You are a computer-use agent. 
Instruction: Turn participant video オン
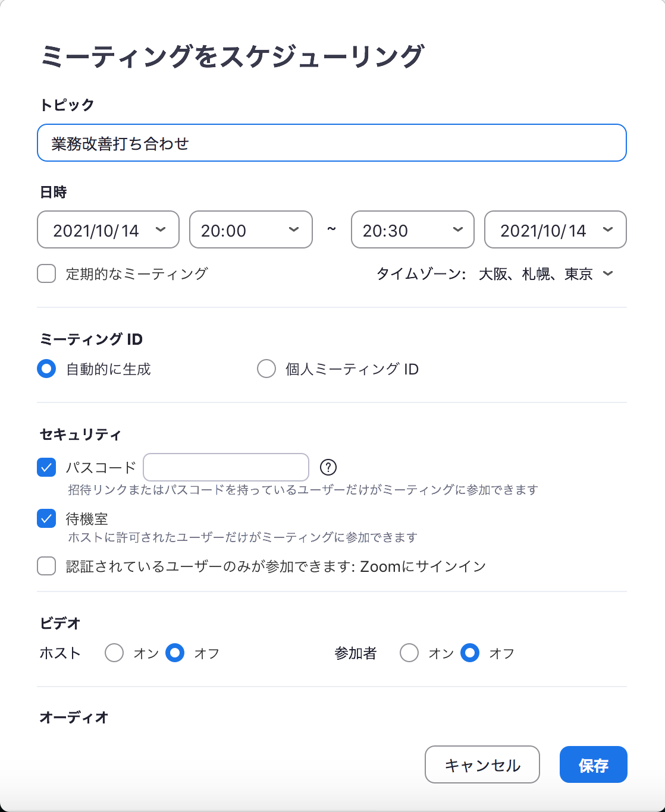[409, 653]
